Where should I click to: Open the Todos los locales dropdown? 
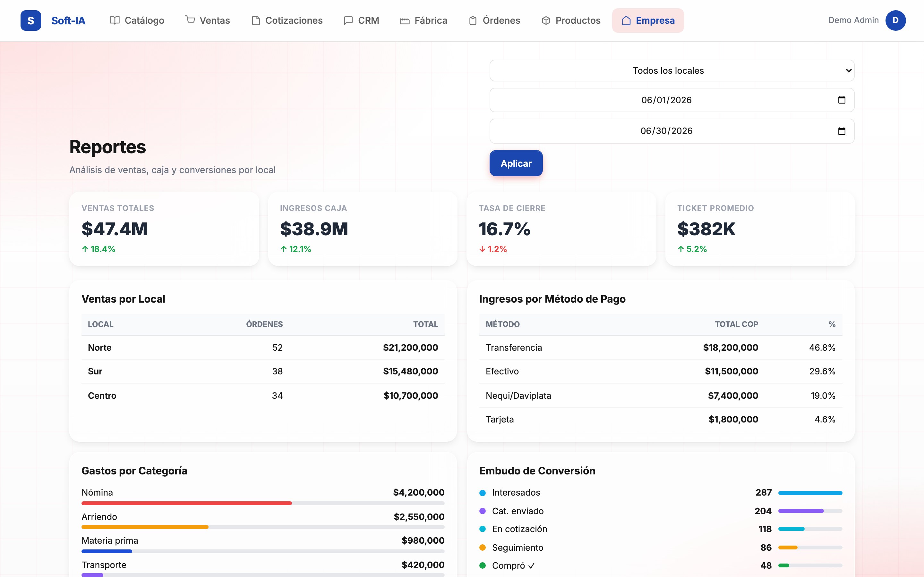[672, 71]
